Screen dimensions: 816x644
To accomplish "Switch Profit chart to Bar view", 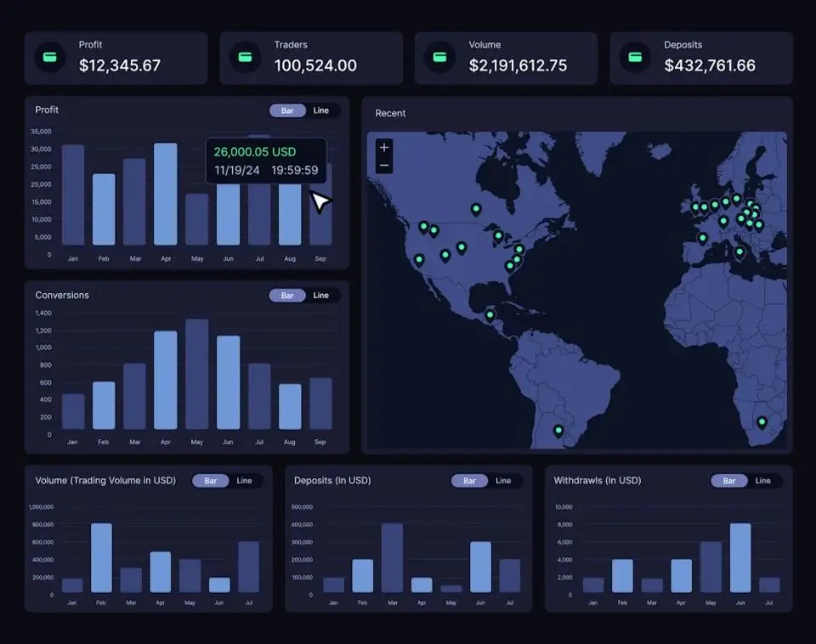I will click(287, 110).
